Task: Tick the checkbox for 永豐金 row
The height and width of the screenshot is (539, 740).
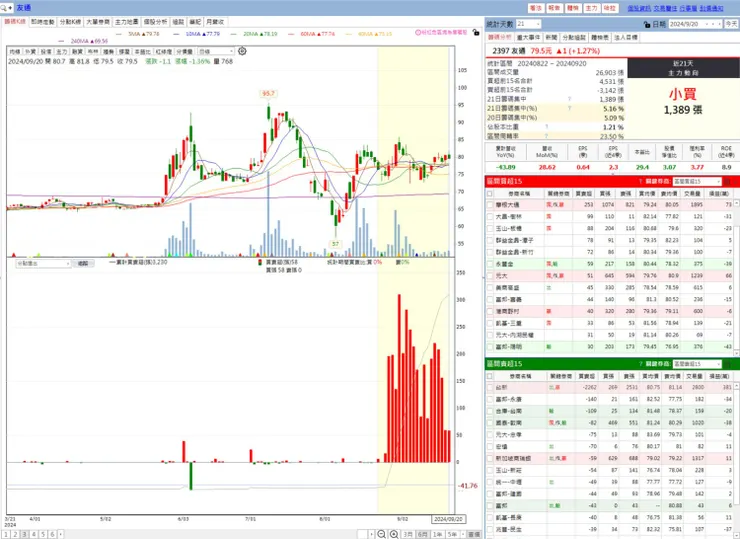Action: point(490,264)
